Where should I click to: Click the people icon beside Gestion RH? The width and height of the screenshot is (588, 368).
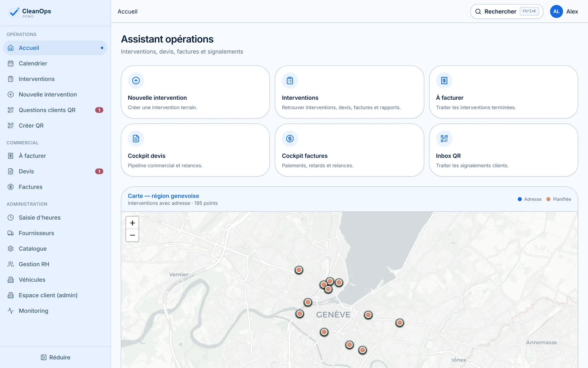(11, 264)
